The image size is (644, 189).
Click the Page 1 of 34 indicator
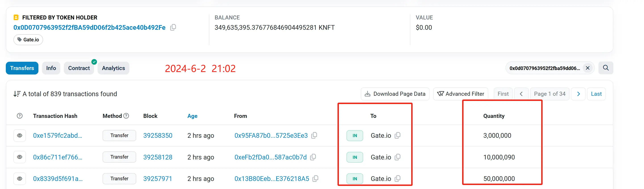click(550, 94)
